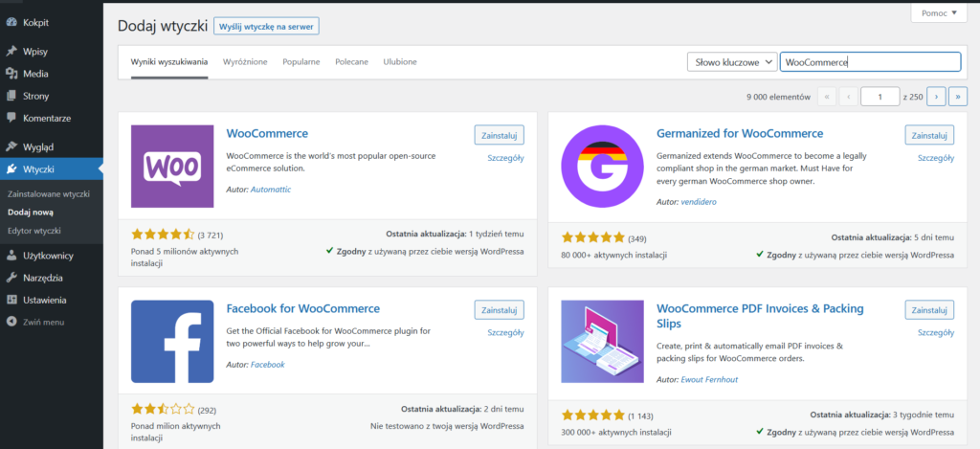Click the Wtyczki plug icon
This screenshot has height=449, width=980.
(x=11, y=168)
